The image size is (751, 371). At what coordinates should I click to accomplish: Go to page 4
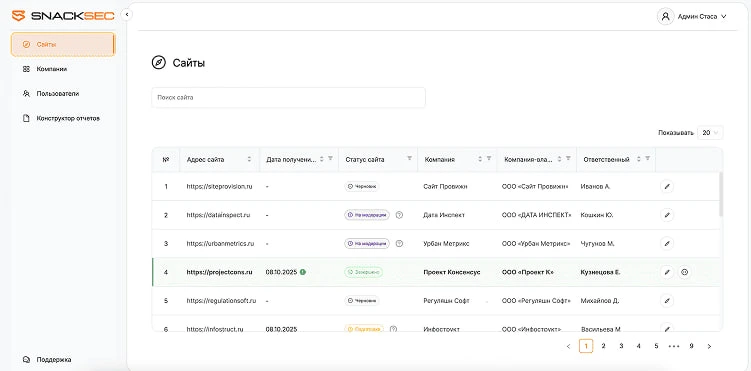(638, 346)
